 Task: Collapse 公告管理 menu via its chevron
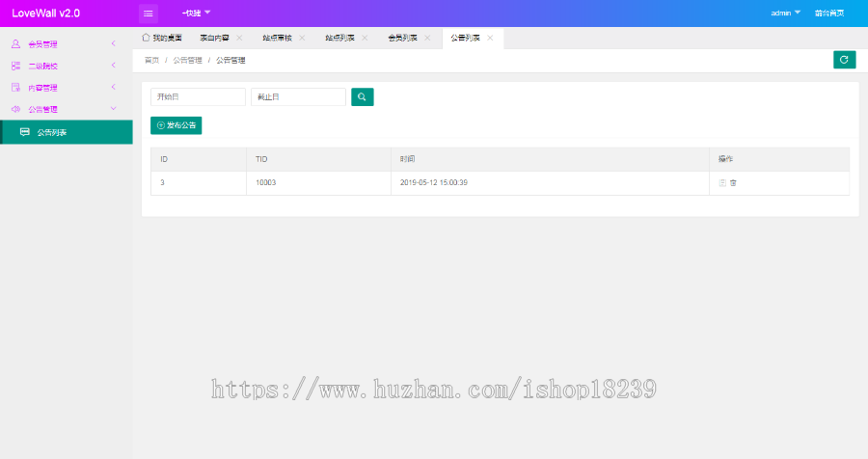pyautogui.click(x=114, y=109)
